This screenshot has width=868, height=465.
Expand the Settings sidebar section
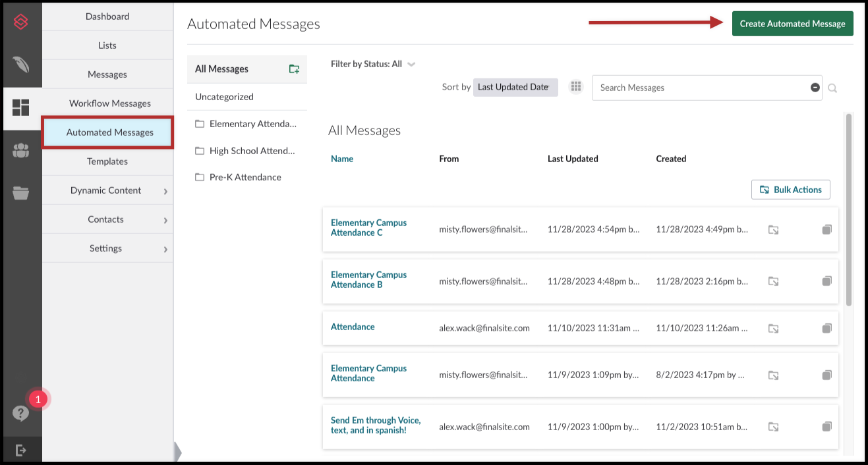[105, 248]
